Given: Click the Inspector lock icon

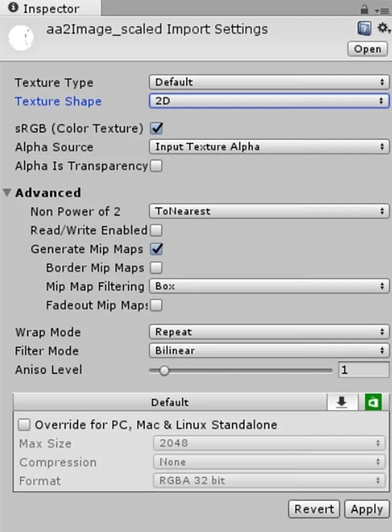Looking at the screenshot, I should [364, 9].
